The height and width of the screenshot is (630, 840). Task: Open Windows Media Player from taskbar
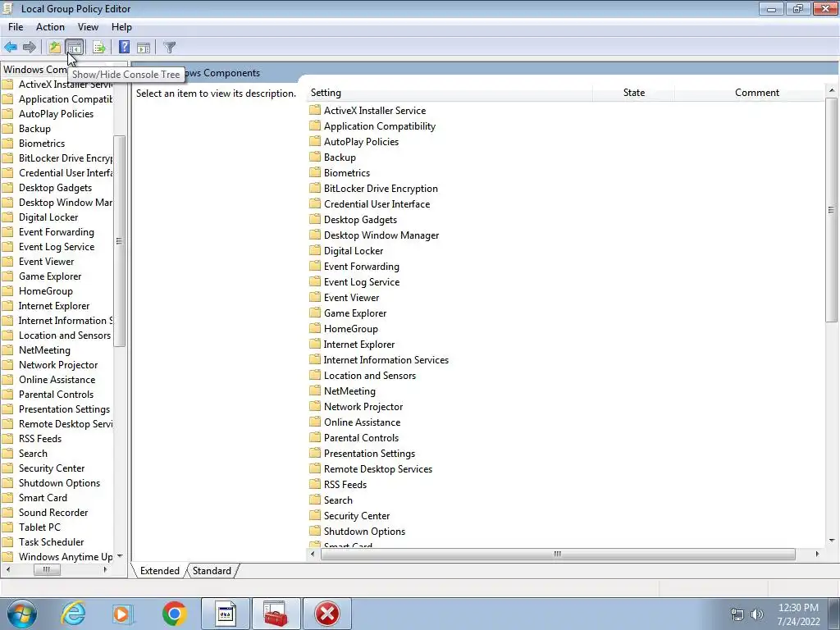click(122, 614)
